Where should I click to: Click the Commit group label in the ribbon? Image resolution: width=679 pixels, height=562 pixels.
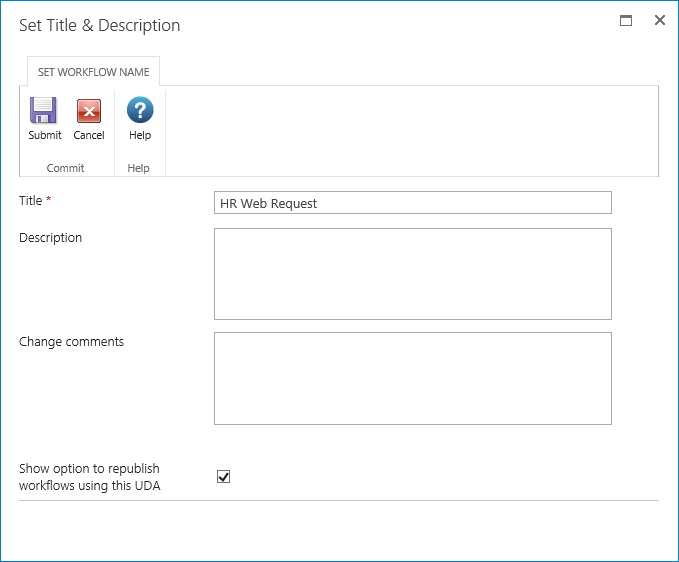coord(66,168)
